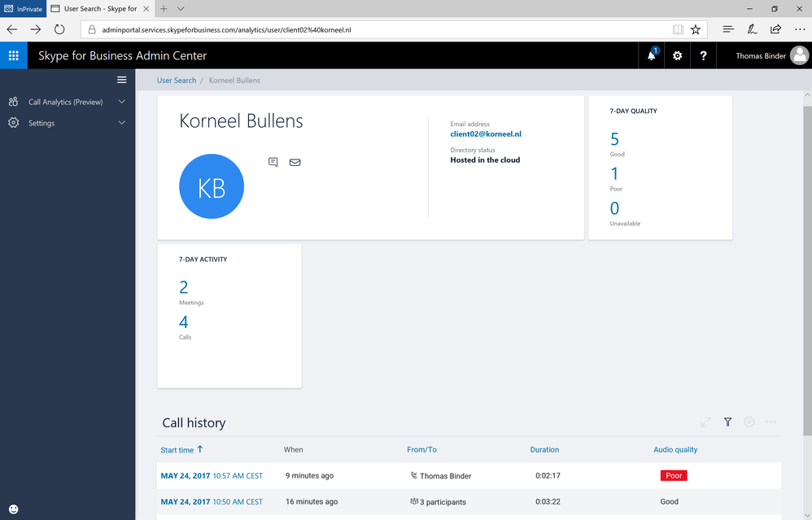The width and height of the screenshot is (812, 520).
Task: Open browser Hub icon
Action: (728, 29)
